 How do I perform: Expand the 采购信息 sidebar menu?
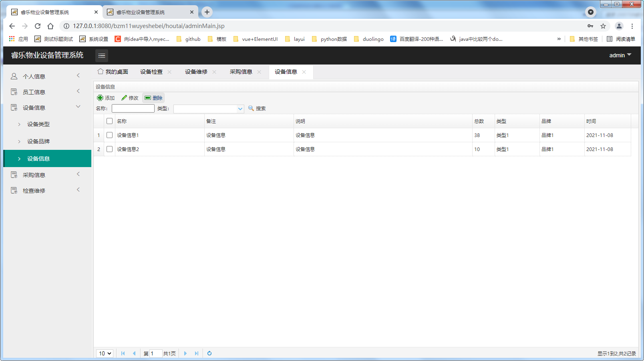[x=78, y=174]
